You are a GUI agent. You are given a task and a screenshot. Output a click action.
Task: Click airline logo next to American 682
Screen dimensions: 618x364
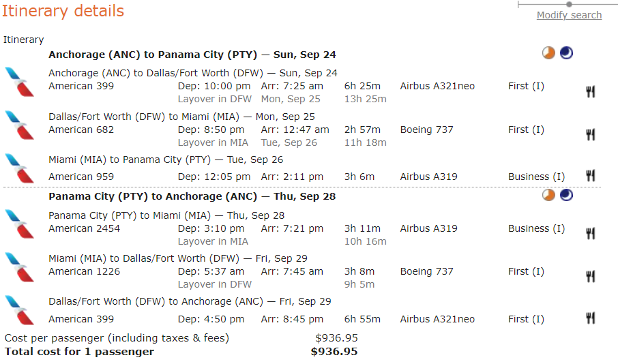coord(19,125)
